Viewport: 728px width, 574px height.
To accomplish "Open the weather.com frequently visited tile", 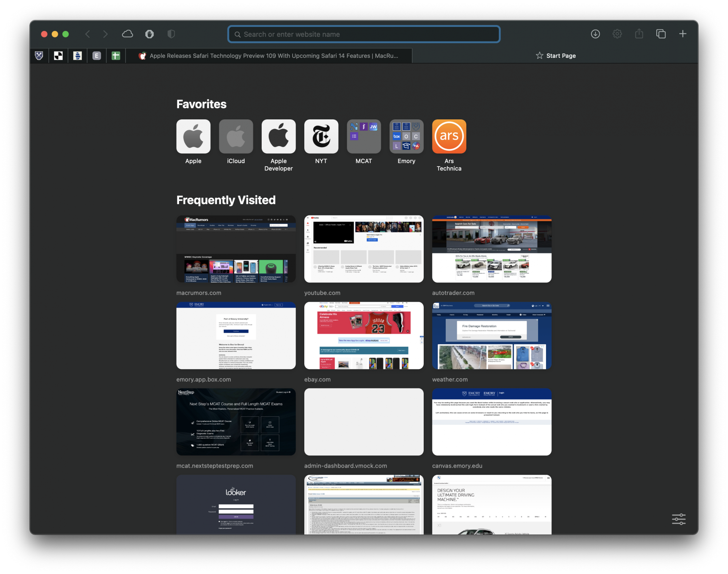I will click(x=491, y=336).
